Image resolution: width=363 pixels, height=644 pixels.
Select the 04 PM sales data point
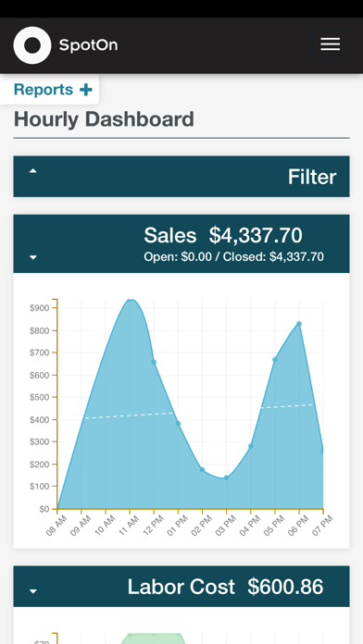pyautogui.click(x=251, y=446)
